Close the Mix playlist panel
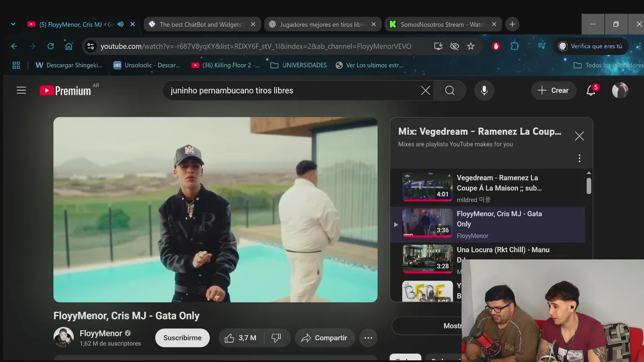This screenshot has width=644, height=362. coord(580,136)
